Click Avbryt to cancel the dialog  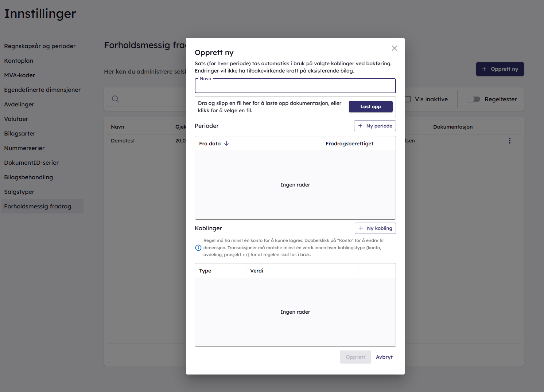(384, 357)
